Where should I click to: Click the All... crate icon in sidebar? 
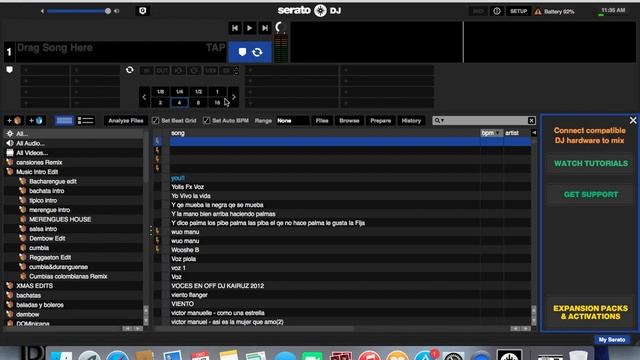[10, 133]
